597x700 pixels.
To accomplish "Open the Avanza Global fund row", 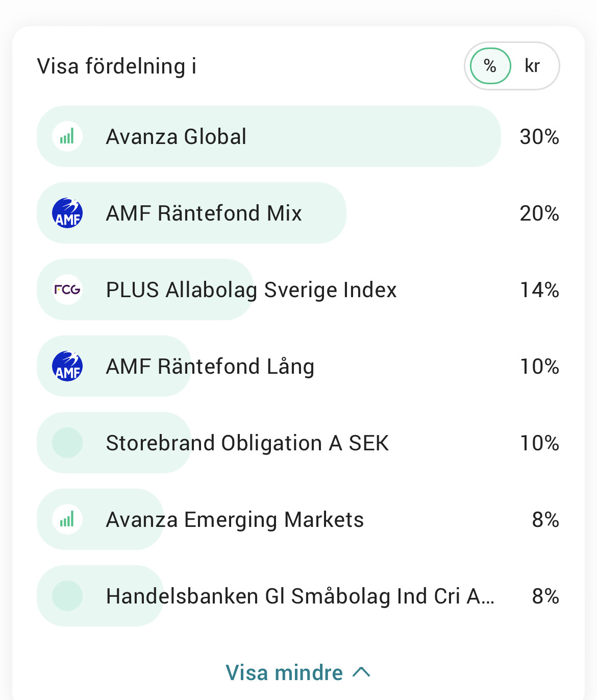I will (298, 136).
